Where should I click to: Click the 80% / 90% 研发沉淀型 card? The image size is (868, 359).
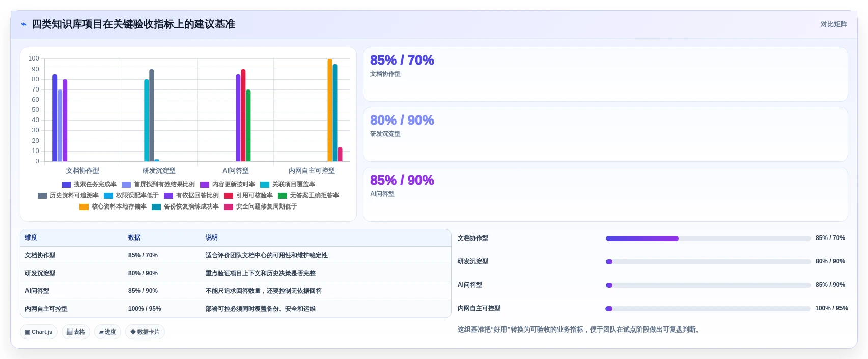[605, 134]
